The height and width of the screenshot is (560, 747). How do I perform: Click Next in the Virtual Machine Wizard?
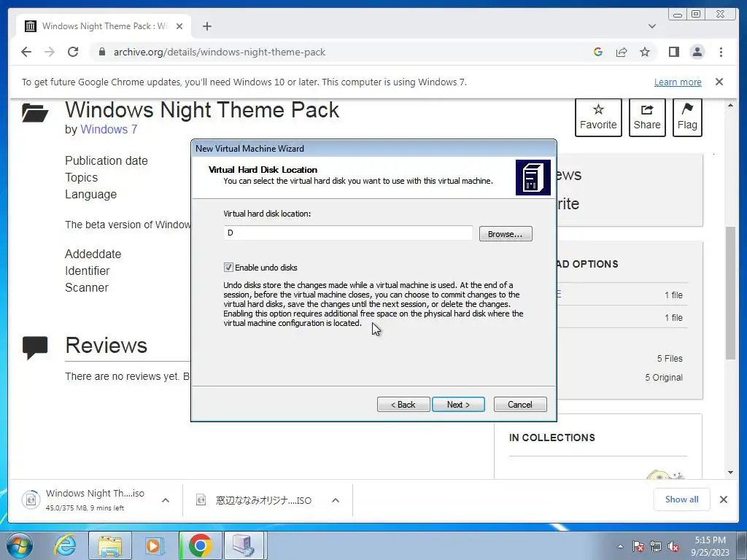pyautogui.click(x=458, y=404)
